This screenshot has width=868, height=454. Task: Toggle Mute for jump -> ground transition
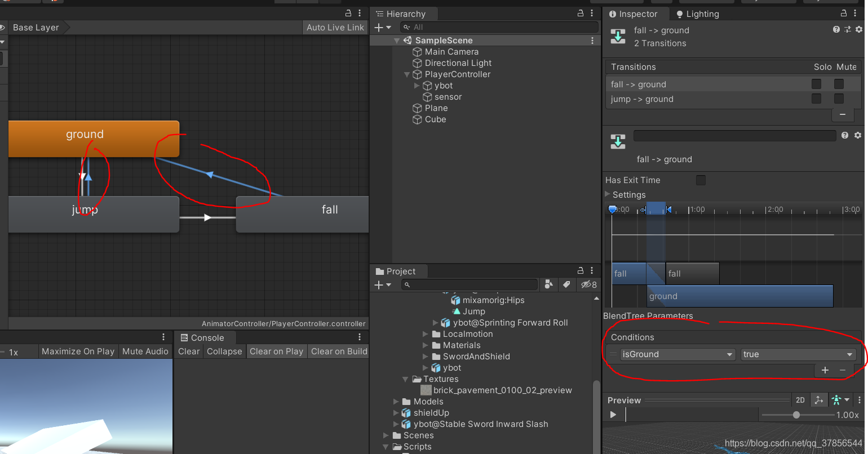[x=839, y=99]
